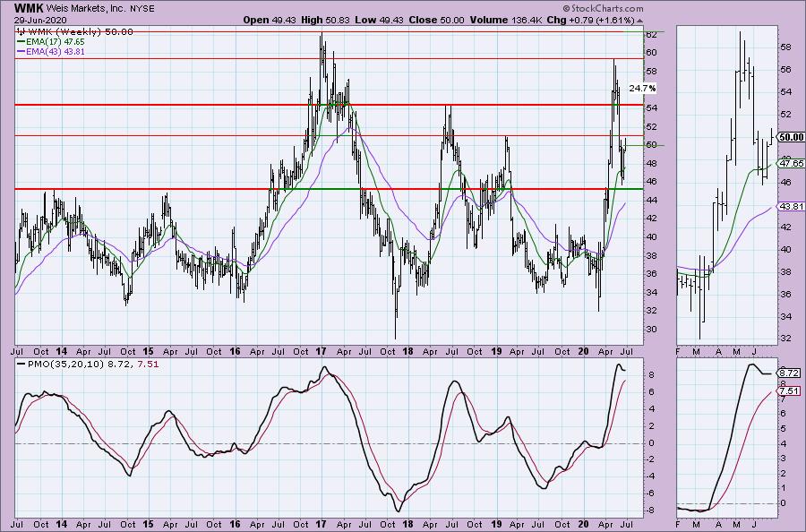The height and width of the screenshot is (532, 806).
Task: Click the black PMO legend line marker
Action: tap(21, 364)
